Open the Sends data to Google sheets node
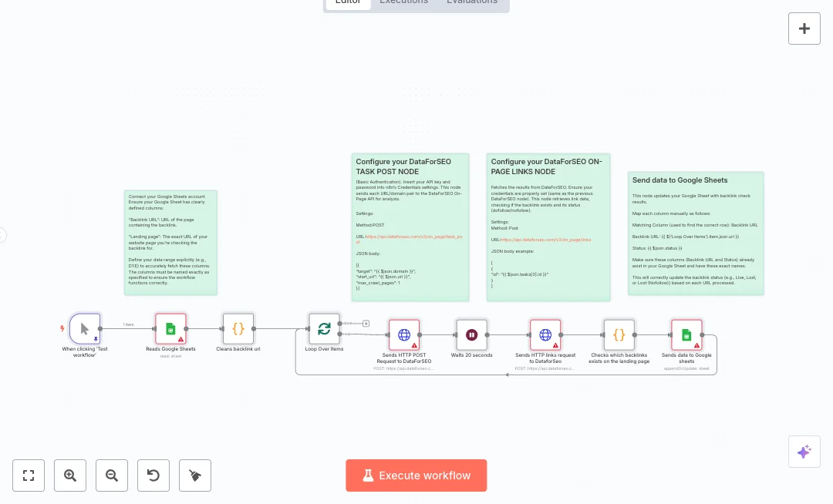 pos(686,335)
